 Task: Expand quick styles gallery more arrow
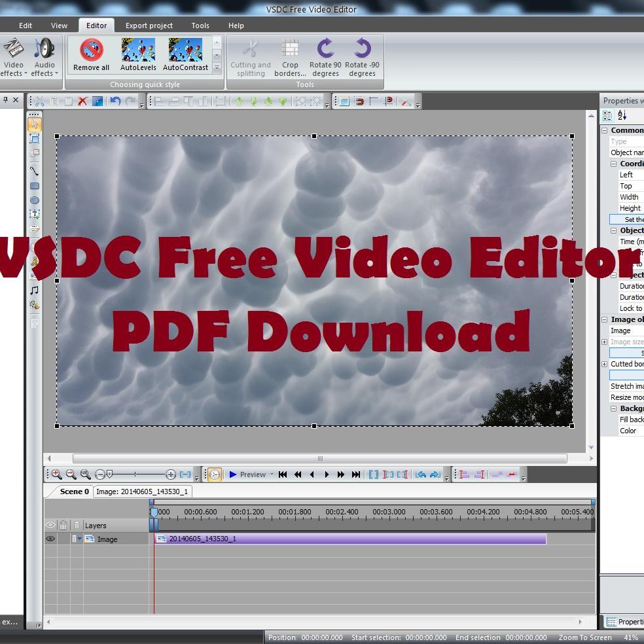(217, 68)
